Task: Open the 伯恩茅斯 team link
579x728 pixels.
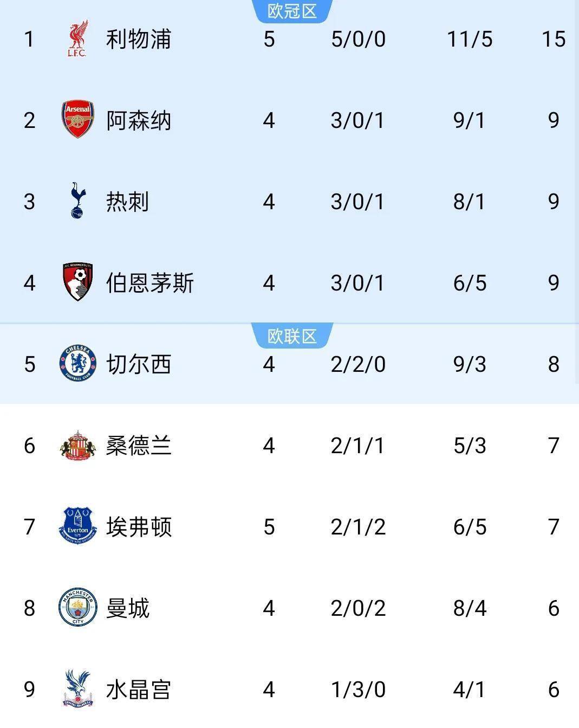Action: coord(150,283)
